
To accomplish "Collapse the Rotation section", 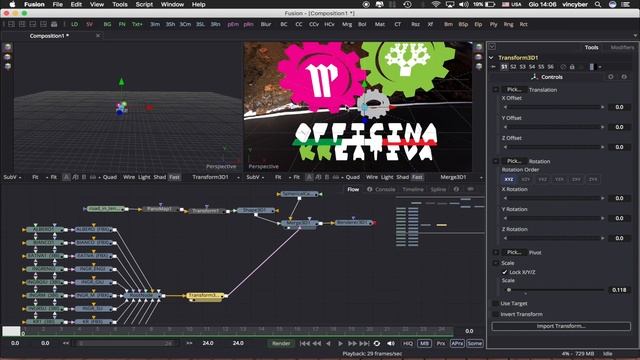I will [496, 161].
